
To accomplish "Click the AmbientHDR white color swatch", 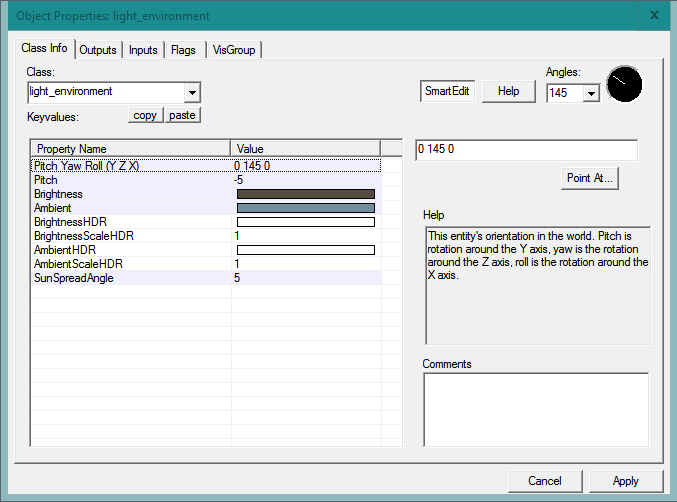I will point(306,250).
